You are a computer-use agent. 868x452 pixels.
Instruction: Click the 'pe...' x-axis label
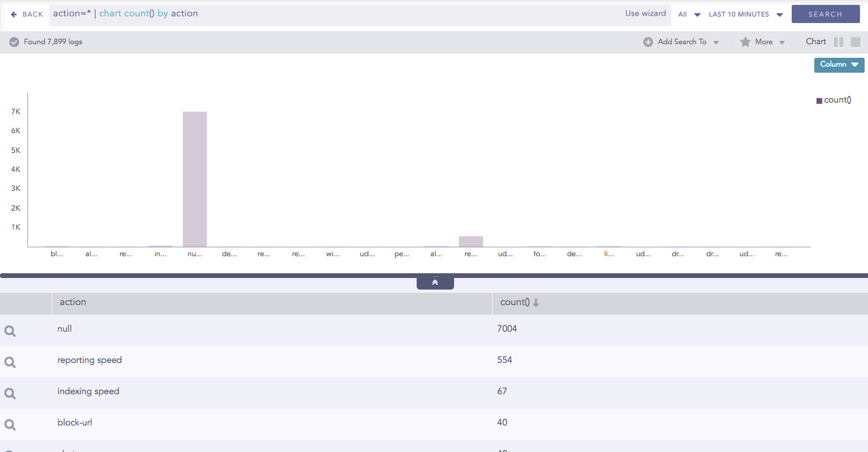coord(402,254)
